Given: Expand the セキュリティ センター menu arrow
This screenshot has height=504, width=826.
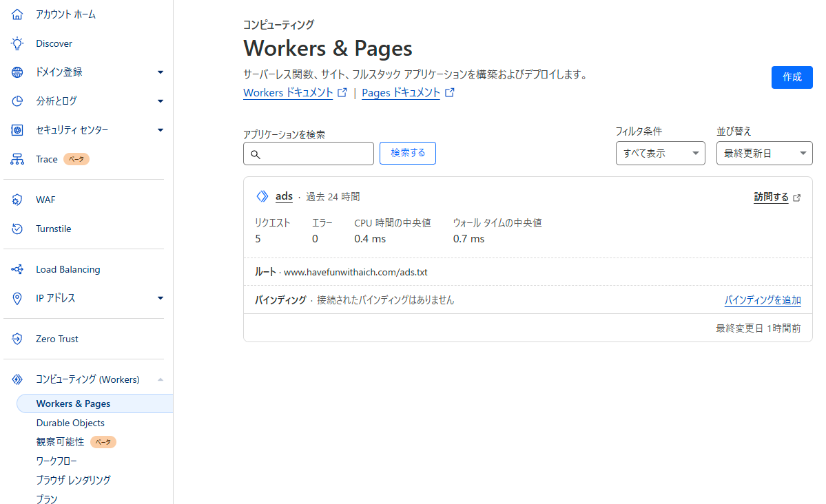Looking at the screenshot, I should pos(160,130).
